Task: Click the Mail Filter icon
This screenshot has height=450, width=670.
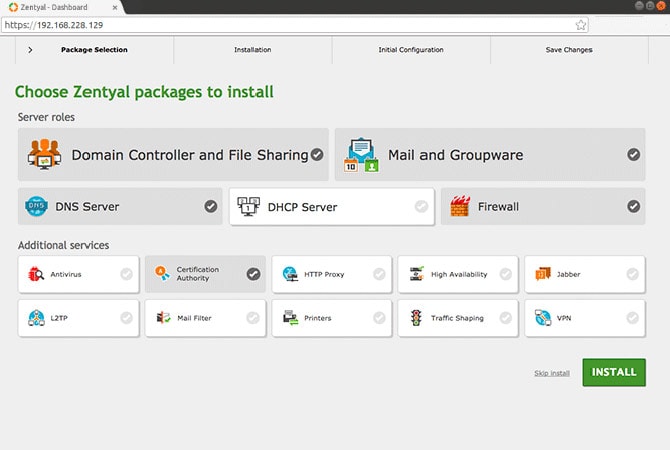Action: 163,318
